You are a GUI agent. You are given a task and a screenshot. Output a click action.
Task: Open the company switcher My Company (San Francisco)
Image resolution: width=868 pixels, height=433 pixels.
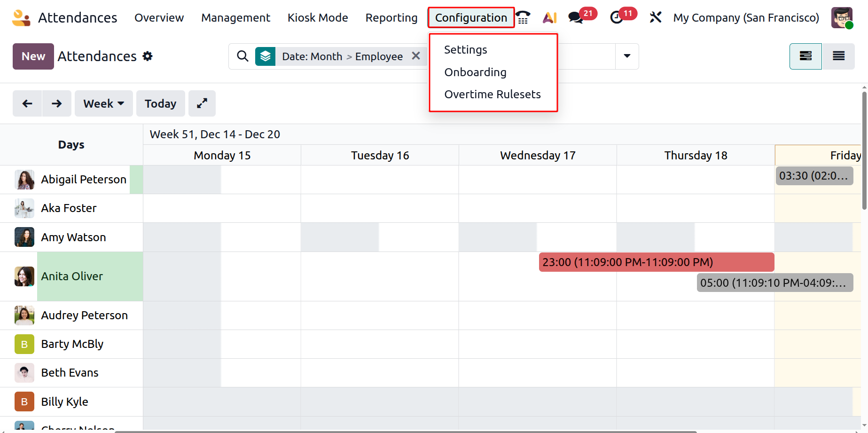[x=746, y=18]
